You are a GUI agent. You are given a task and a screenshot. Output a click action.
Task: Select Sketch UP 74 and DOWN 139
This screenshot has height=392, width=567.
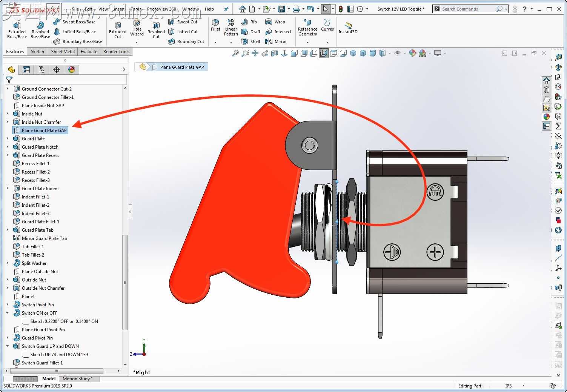click(55, 355)
